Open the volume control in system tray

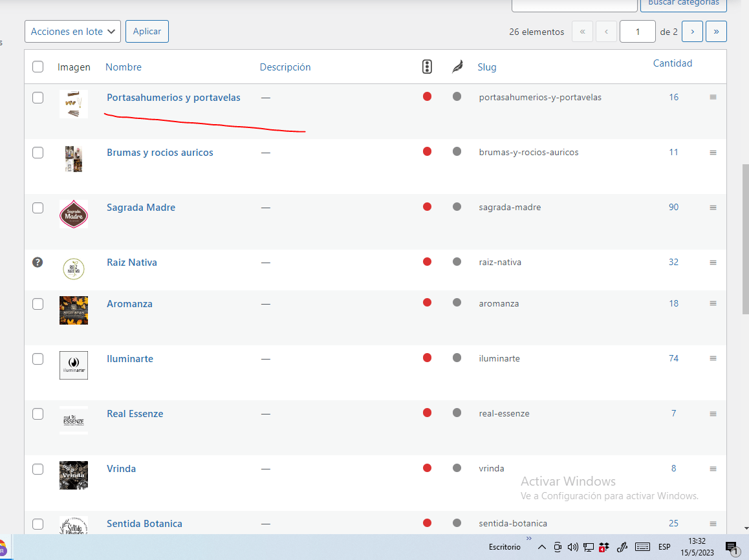[572, 547]
